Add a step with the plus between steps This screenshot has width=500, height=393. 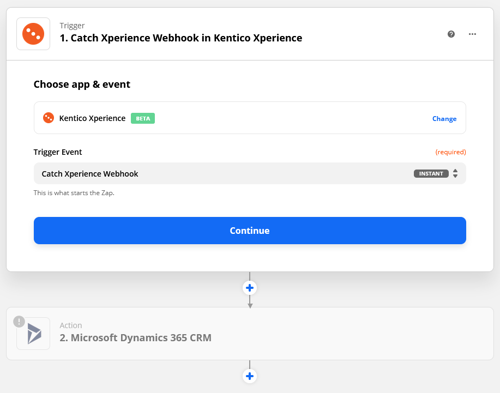250,288
